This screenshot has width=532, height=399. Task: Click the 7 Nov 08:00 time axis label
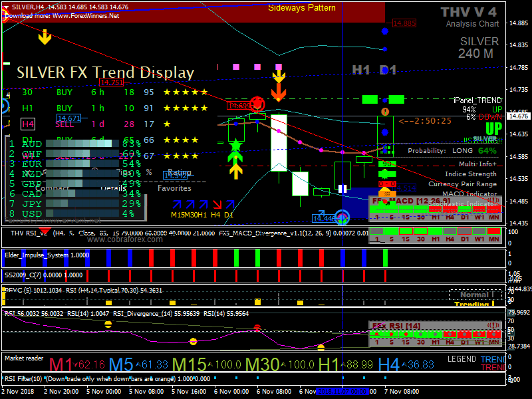[402, 391]
